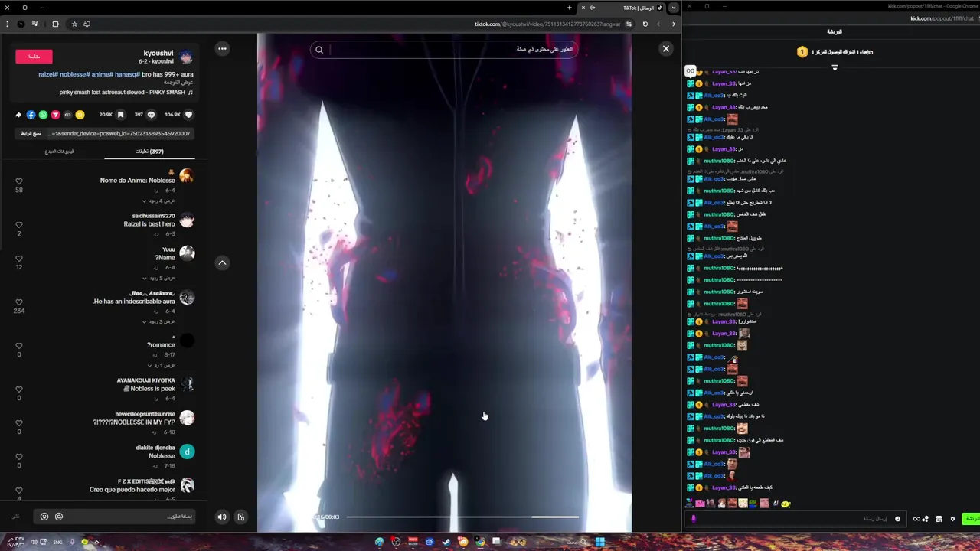The height and width of the screenshot is (551, 980).
Task: Like the 'Nome do Anime: Noblesse' comment
Action: point(19,181)
